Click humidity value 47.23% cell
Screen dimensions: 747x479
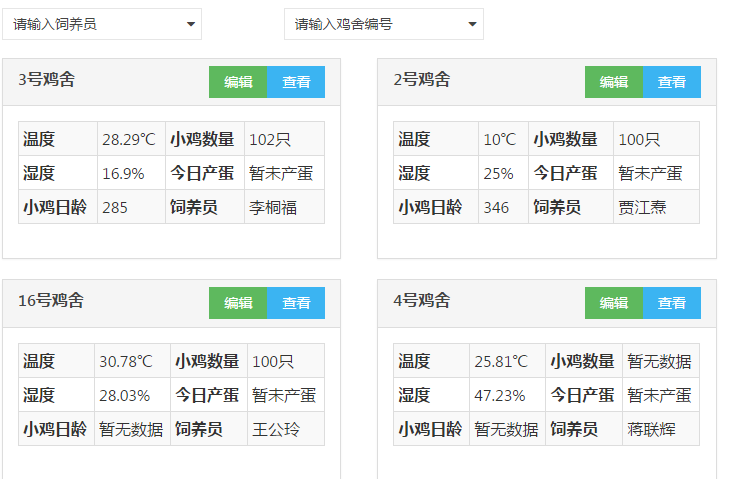(507, 395)
